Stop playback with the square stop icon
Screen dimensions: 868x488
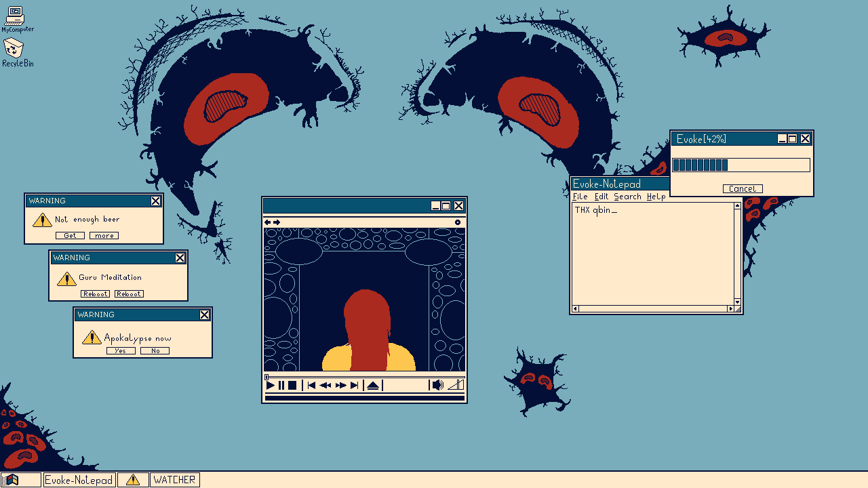tap(292, 386)
